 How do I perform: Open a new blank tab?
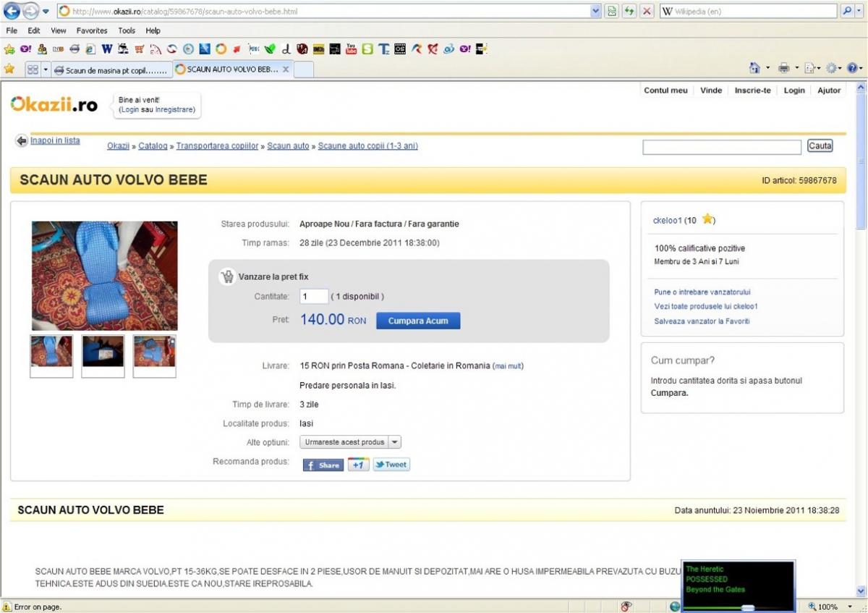pyautogui.click(x=304, y=69)
